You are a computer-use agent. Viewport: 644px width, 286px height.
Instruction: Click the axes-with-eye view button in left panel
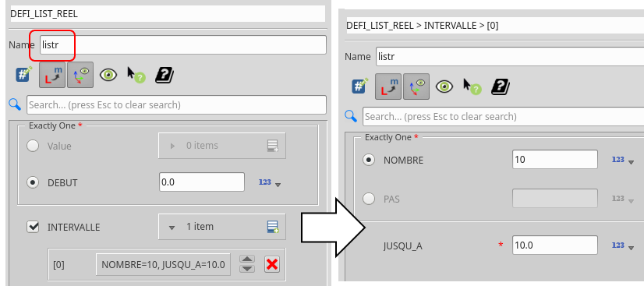pos(80,75)
